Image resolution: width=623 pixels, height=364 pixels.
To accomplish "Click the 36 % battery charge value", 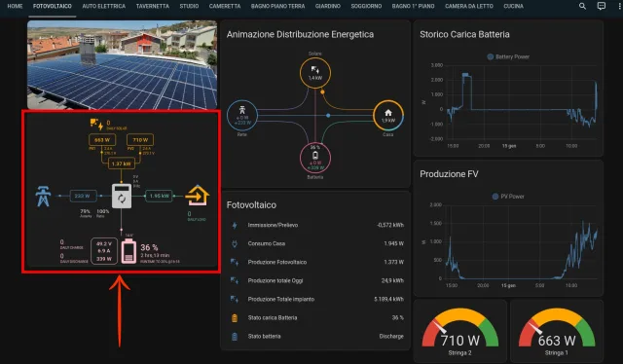I will click(149, 247).
